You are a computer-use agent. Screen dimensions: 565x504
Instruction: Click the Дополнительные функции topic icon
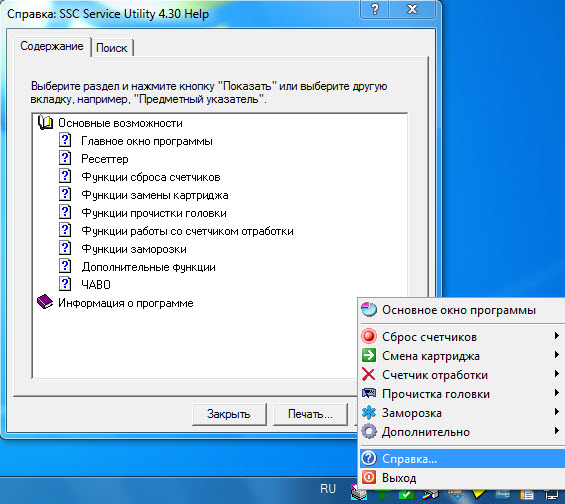[x=65, y=266]
